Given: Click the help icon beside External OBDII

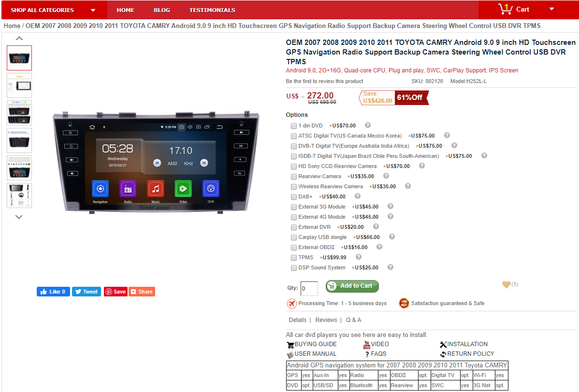Looking at the screenshot, I should tap(379, 247).
